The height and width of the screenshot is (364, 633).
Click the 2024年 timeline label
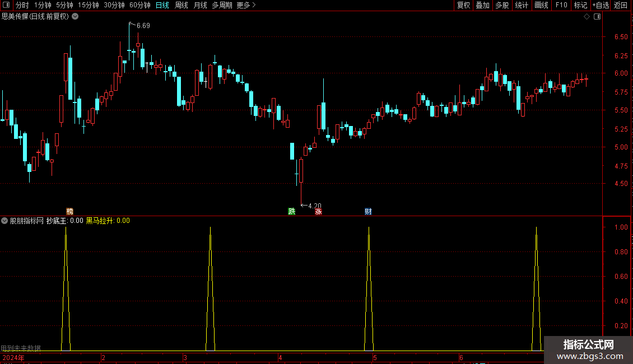point(13,358)
